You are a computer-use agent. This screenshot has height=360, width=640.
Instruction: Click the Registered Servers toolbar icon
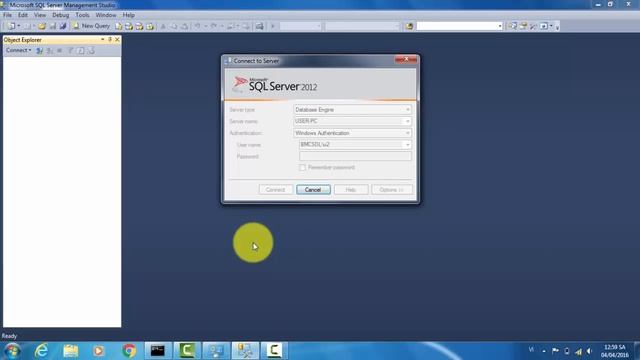pyautogui.click(x=513, y=26)
